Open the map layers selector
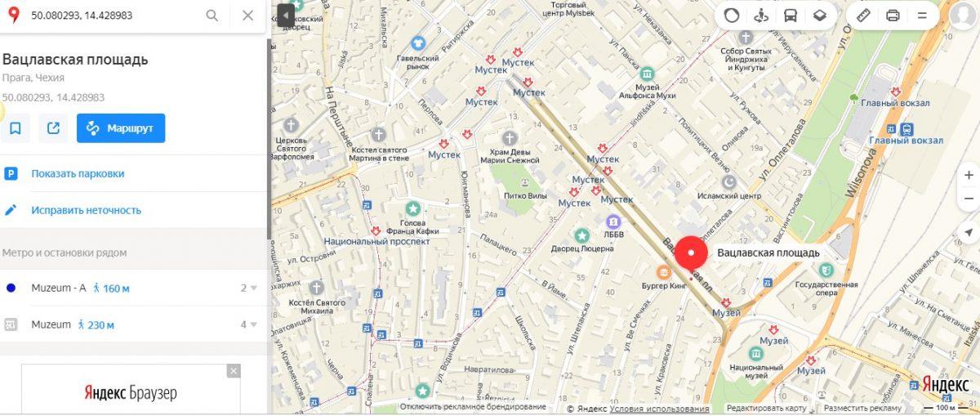Viewport: 980px width, 416px height. (x=820, y=15)
